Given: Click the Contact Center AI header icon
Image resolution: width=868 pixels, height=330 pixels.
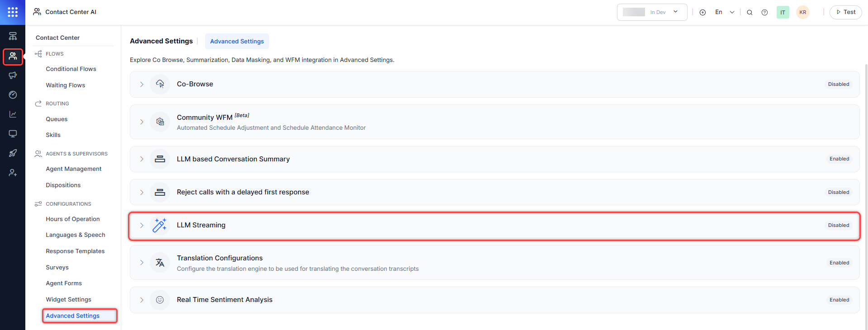Looking at the screenshot, I should pos(37,12).
